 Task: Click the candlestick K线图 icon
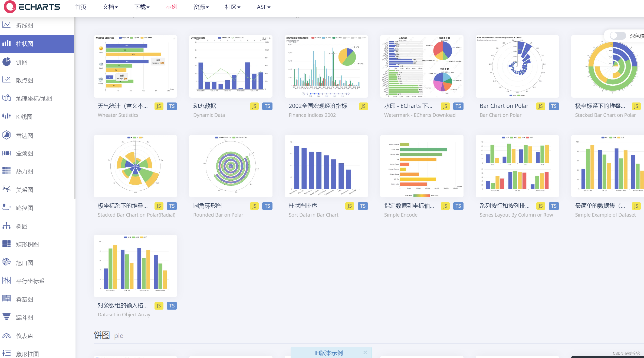click(6, 116)
